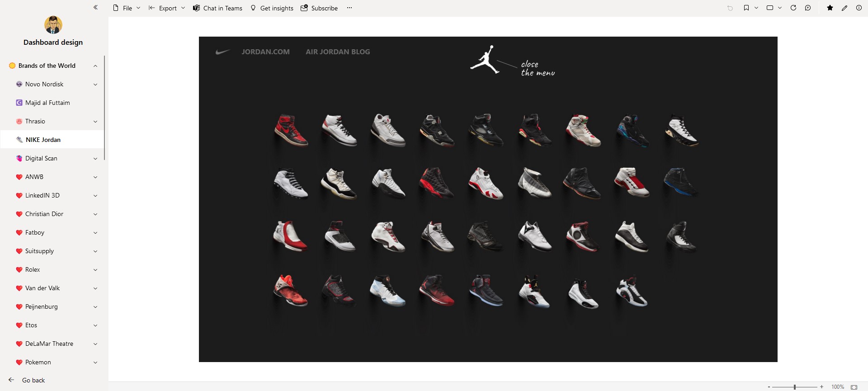Open the File menu

pos(127,8)
